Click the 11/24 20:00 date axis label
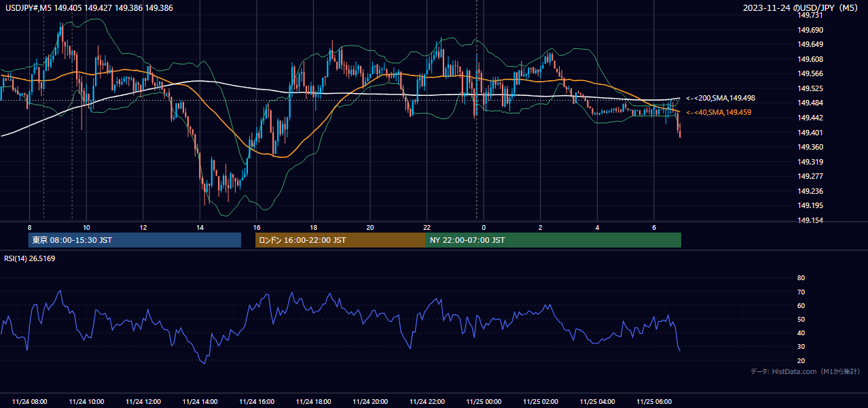 coord(370,401)
